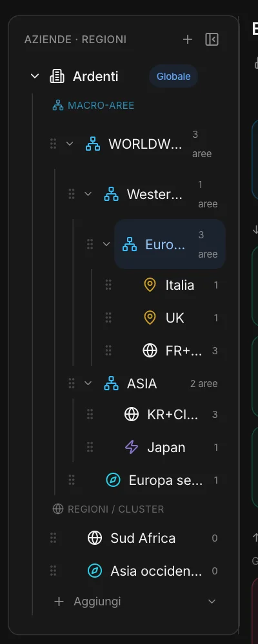The height and width of the screenshot is (644, 258).
Task: Click the globe icon next to KR+Cl...
Action: [132, 414]
